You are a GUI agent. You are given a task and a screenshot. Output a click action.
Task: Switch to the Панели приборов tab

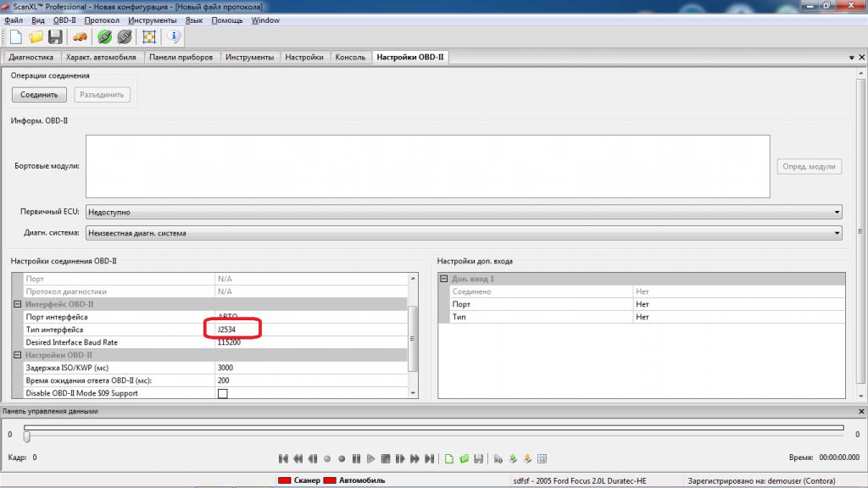[181, 58]
